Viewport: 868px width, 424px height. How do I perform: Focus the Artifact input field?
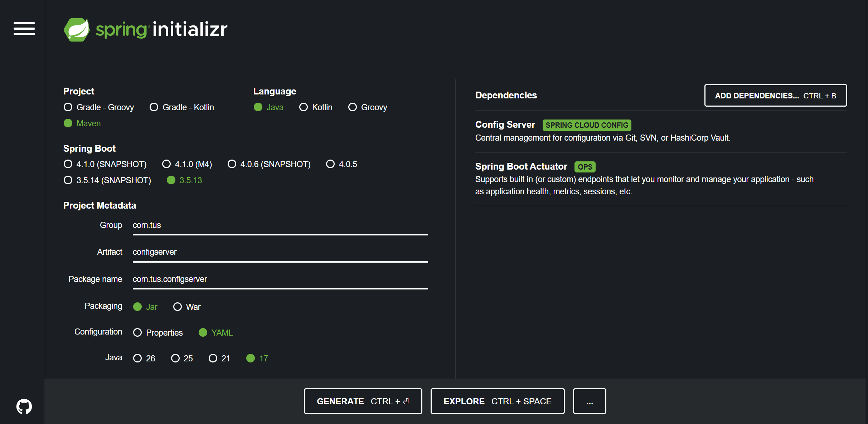[280, 252]
